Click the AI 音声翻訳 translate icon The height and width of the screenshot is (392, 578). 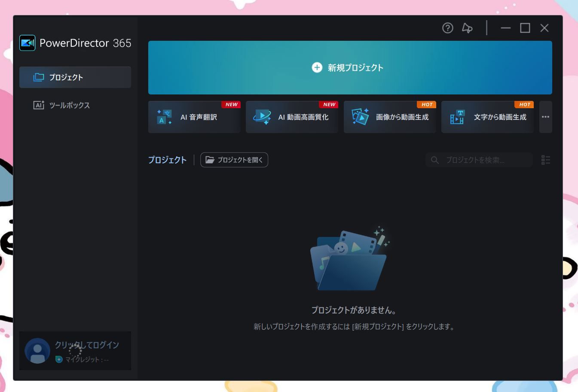[164, 117]
